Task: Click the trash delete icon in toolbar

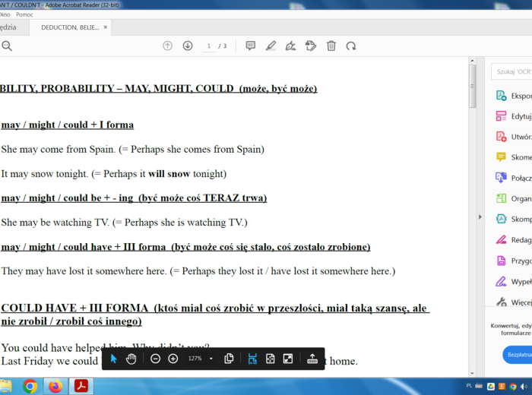Action: [x=331, y=46]
